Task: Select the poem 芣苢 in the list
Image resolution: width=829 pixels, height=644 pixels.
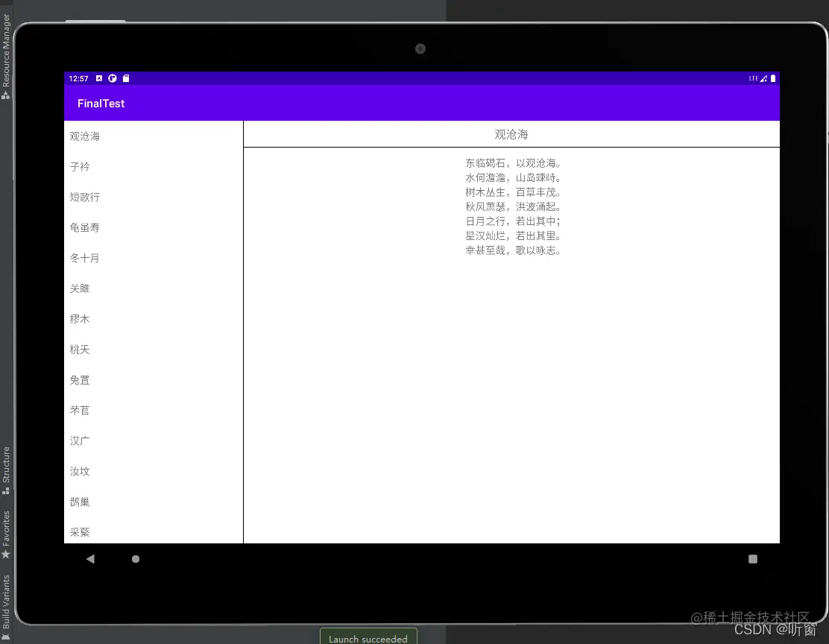Action: [x=154, y=410]
